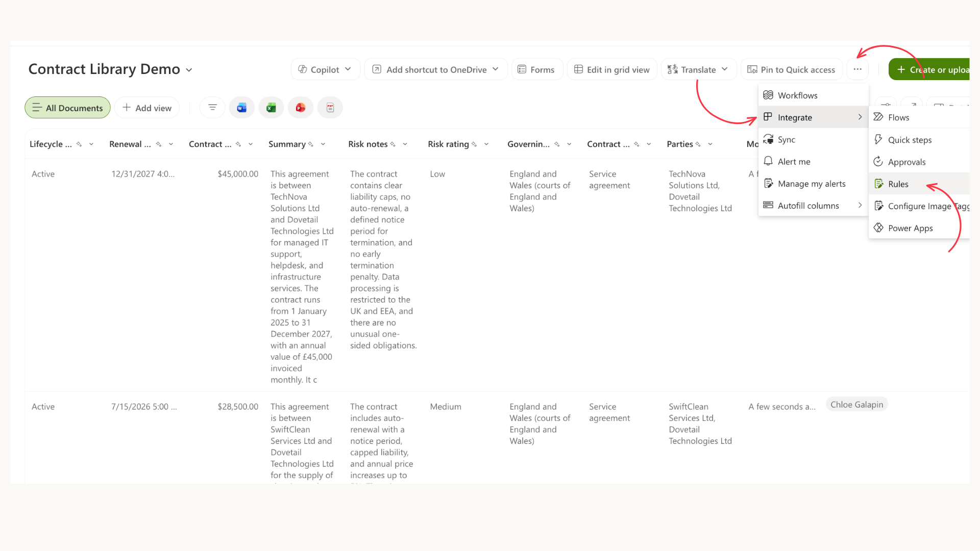Select the All Documents view
980x551 pixels.
tap(67, 108)
